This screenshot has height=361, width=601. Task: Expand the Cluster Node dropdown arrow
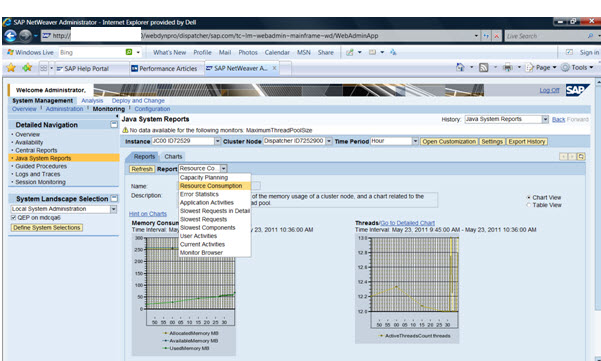click(329, 141)
